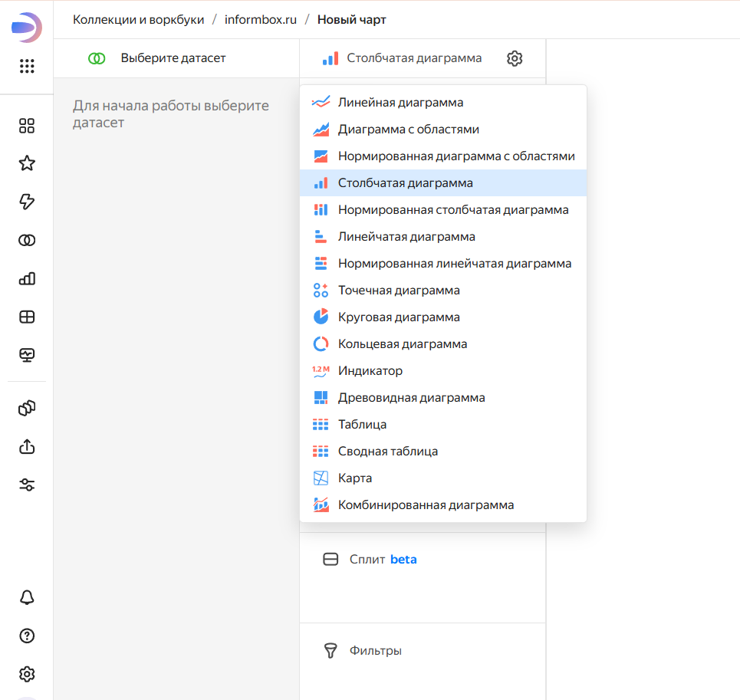This screenshot has height=700, width=740.
Task: Choose Индикатор from the chart list
Action: [x=370, y=371]
